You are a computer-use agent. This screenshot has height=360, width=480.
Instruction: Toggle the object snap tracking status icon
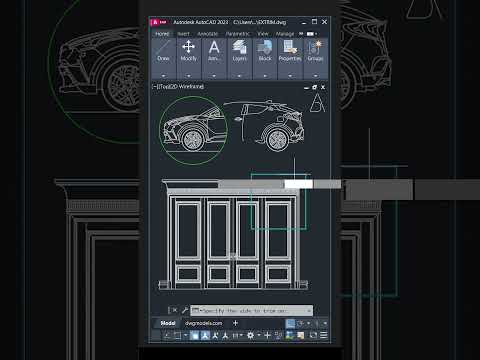(225, 336)
